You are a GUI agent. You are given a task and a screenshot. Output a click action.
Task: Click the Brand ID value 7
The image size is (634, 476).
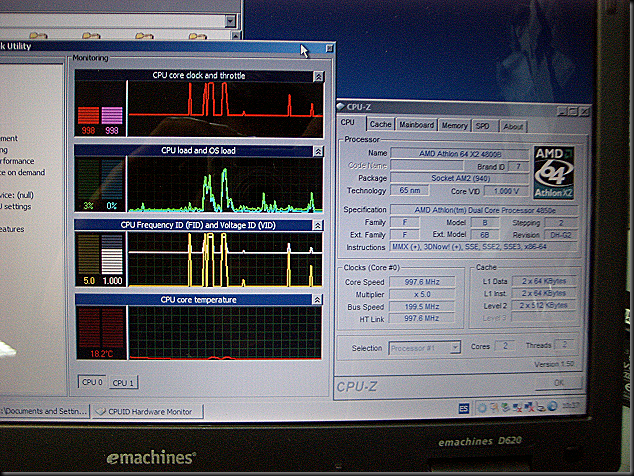[x=518, y=167]
